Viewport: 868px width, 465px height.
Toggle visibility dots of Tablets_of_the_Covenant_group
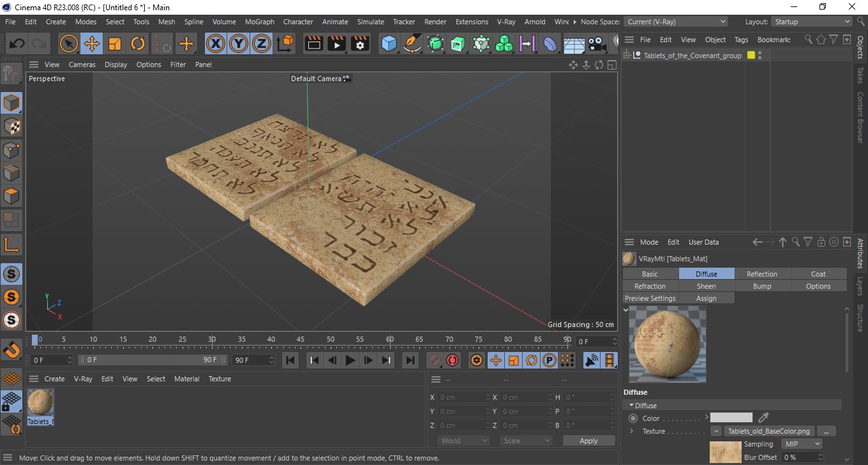pos(759,56)
